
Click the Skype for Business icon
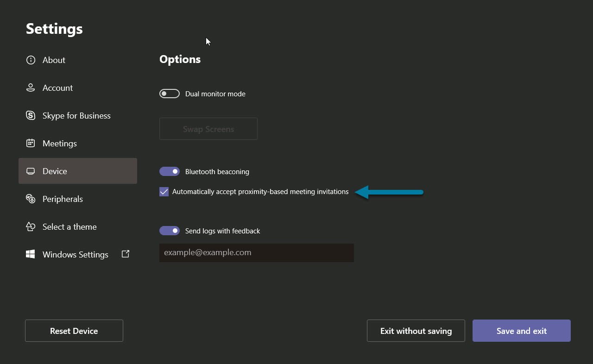click(31, 115)
